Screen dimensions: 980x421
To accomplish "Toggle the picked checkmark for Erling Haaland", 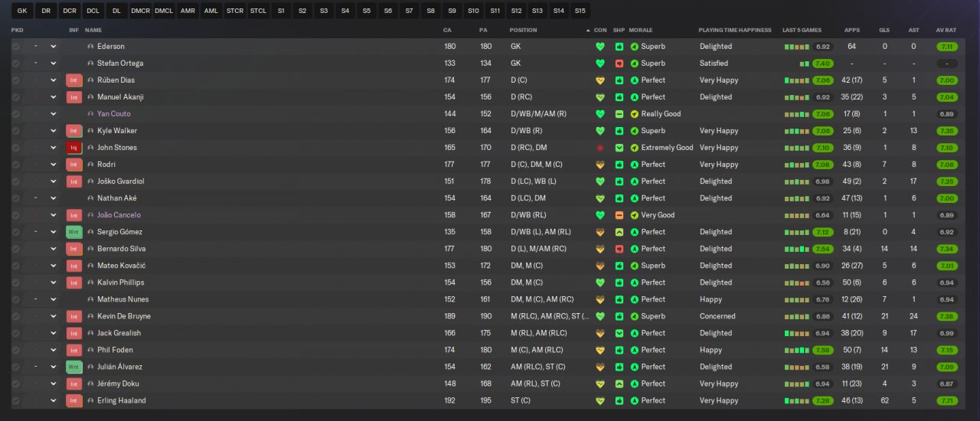I will (15, 400).
